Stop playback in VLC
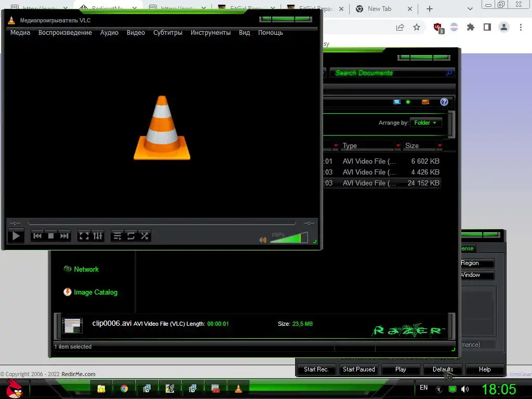 pyautogui.click(x=50, y=236)
